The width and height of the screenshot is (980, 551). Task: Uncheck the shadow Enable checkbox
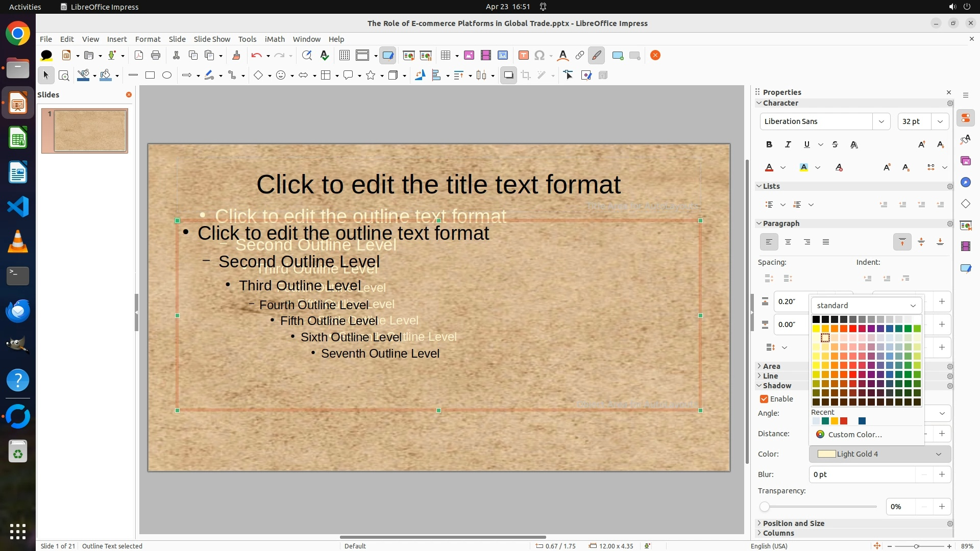[764, 399]
